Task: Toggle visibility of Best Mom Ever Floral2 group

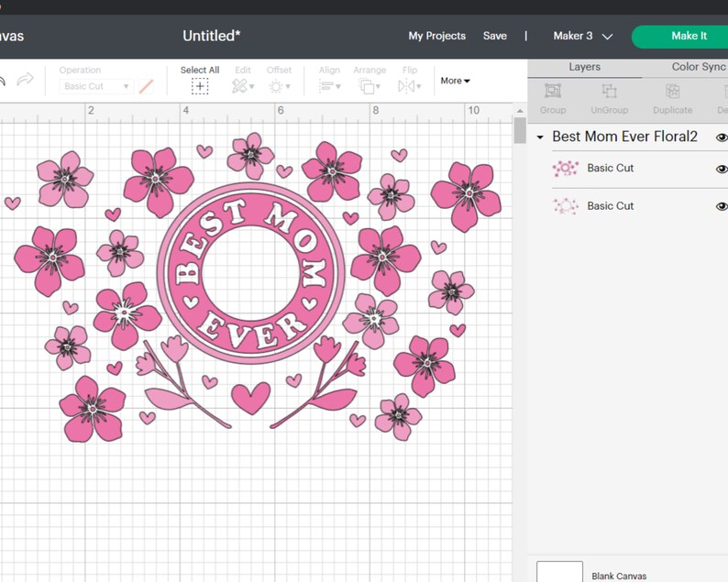Action: click(722, 137)
